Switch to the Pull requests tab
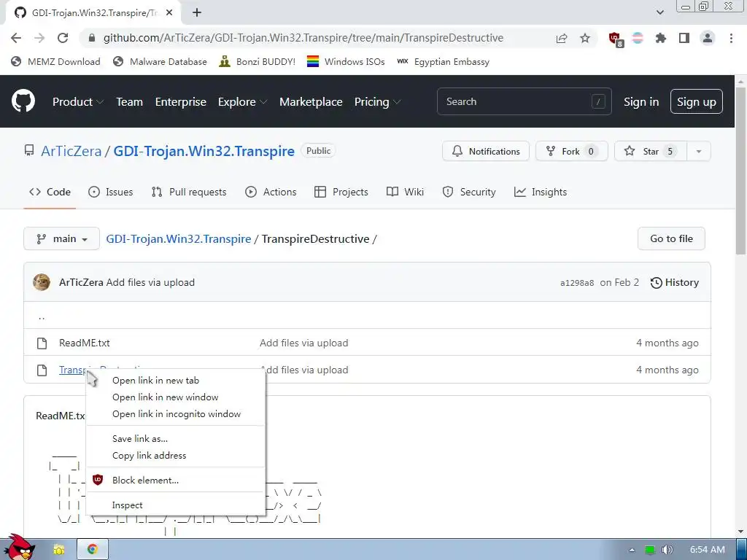 click(x=189, y=192)
